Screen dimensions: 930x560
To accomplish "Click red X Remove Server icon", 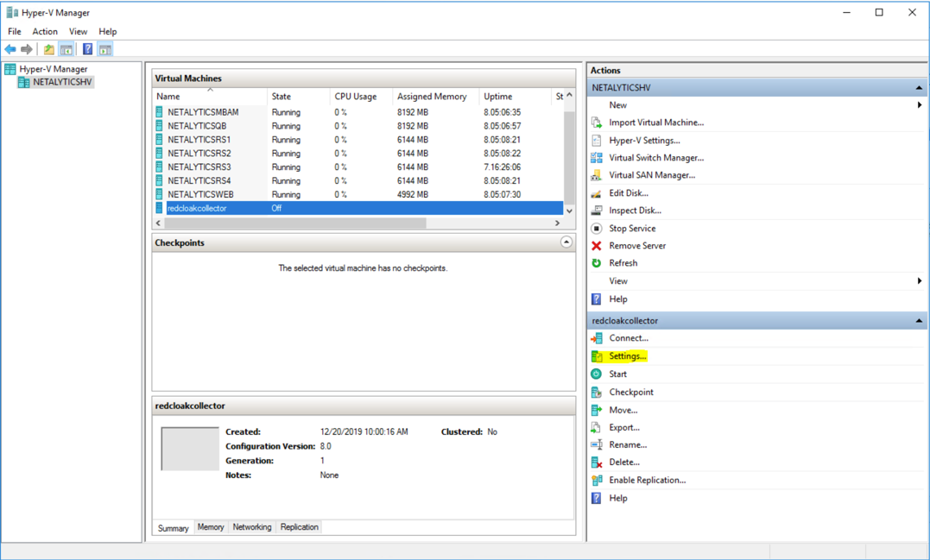I will coord(597,245).
